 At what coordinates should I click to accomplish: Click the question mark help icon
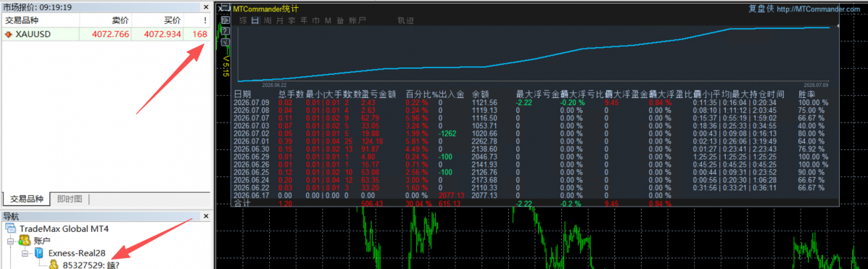[226, 31]
